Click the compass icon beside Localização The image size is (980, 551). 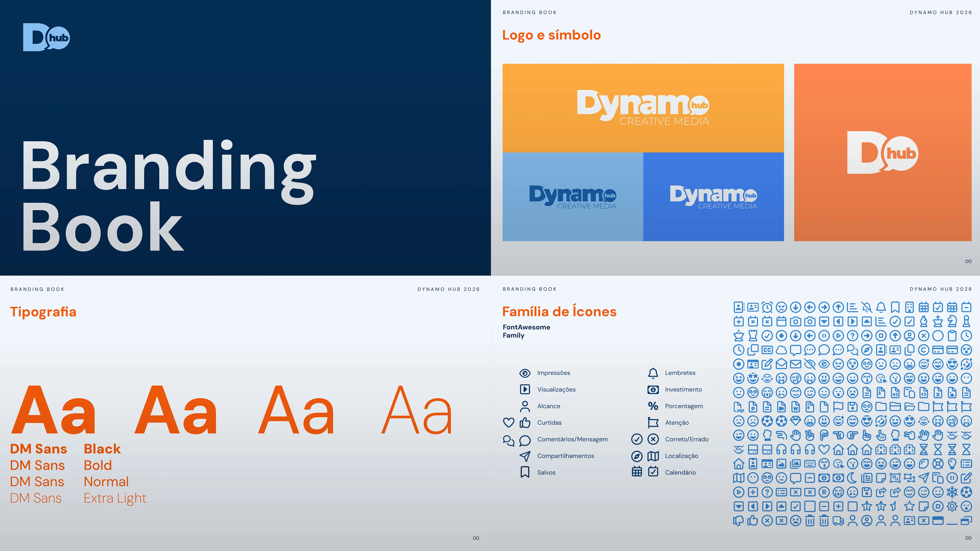click(637, 456)
